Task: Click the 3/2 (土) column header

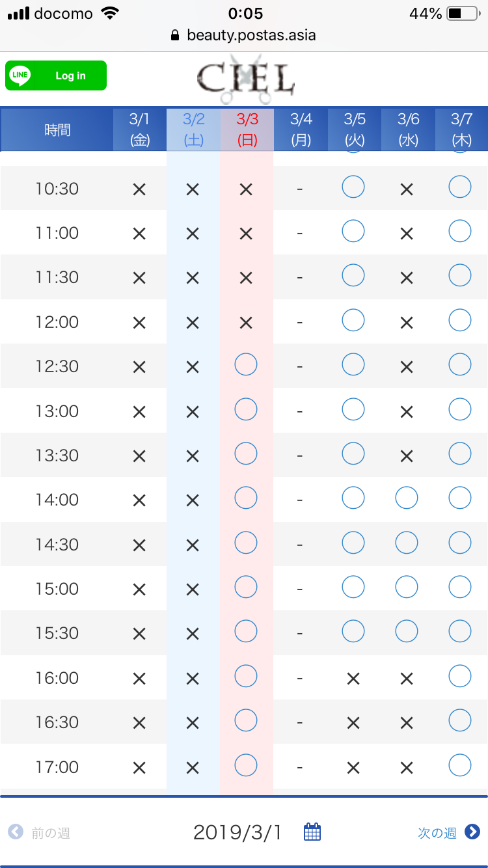Action: [193, 129]
